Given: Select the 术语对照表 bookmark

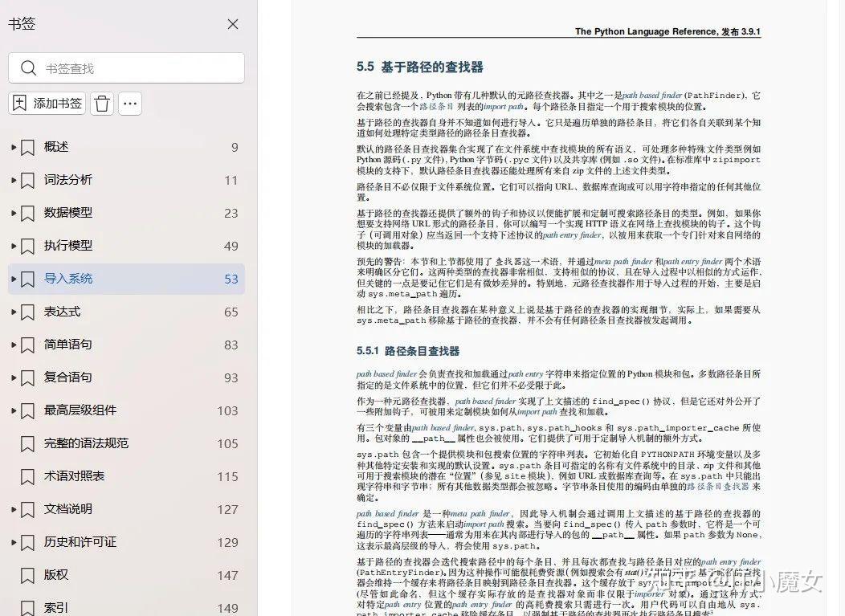Looking at the screenshot, I should click(x=76, y=476).
